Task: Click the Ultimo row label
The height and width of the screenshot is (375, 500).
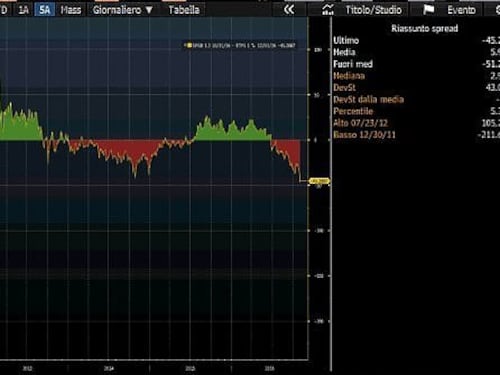Action: pyautogui.click(x=346, y=40)
